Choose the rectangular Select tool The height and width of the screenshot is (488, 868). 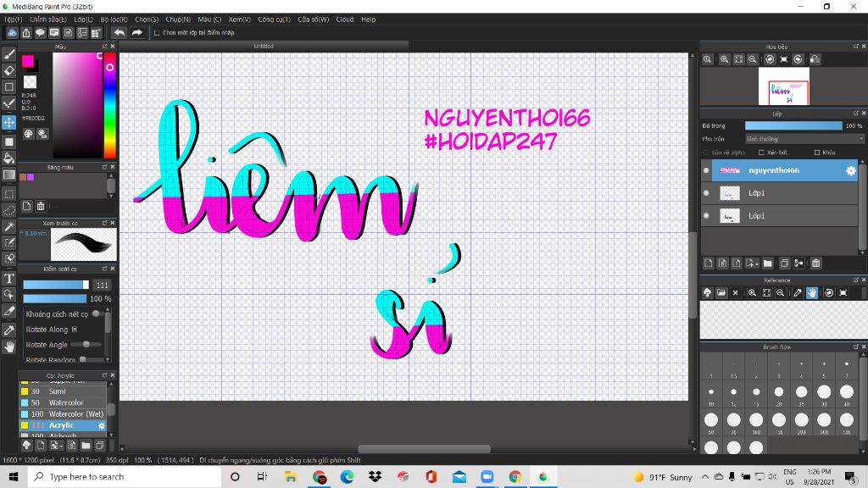8,194
